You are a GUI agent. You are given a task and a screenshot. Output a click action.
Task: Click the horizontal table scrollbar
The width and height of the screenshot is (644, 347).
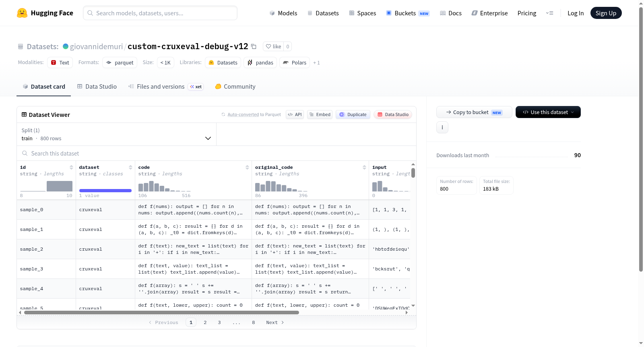click(x=161, y=312)
